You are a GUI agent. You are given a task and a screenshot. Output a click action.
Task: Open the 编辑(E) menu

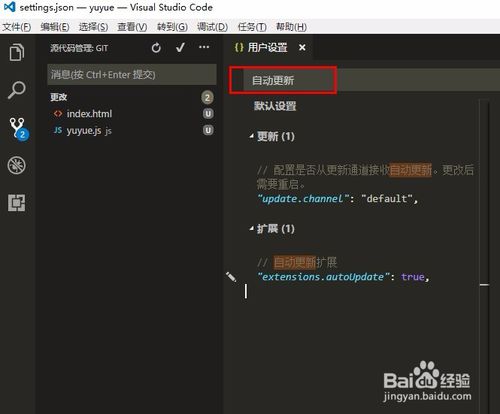55,27
